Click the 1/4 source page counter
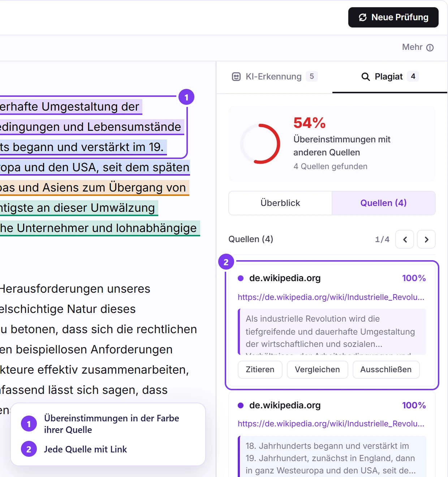Screen dimensions: 448x477 (382, 239)
